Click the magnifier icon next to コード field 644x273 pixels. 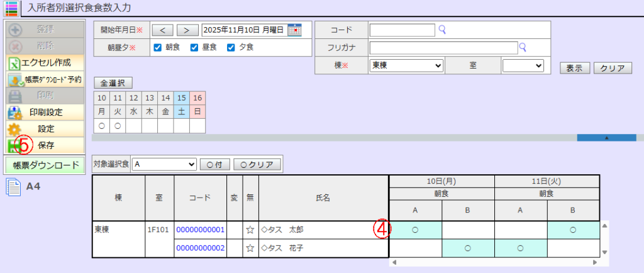coord(442,29)
